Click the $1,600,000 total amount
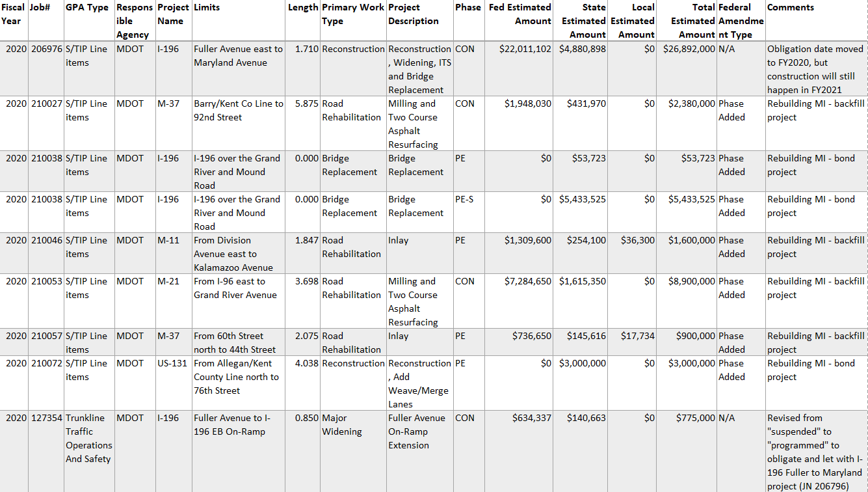 tap(692, 240)
